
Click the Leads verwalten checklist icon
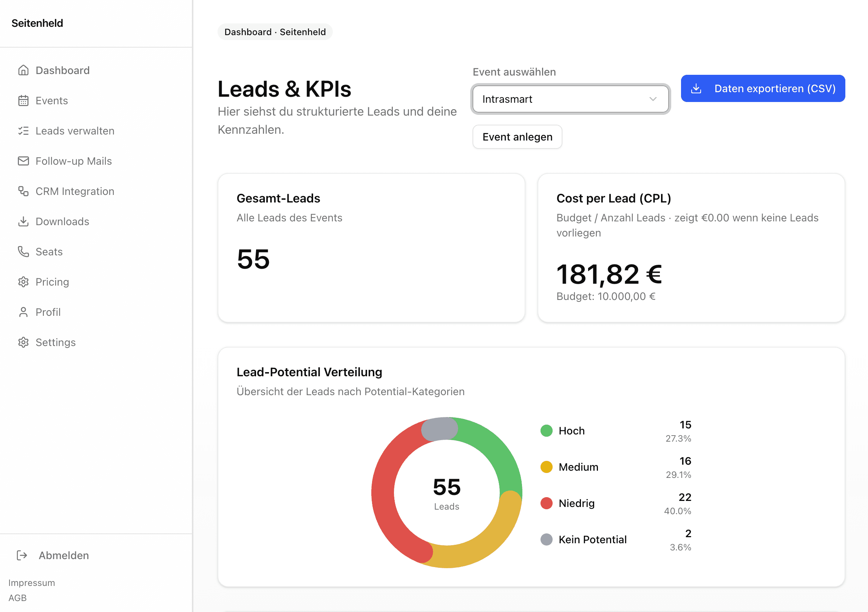point(23,131)
